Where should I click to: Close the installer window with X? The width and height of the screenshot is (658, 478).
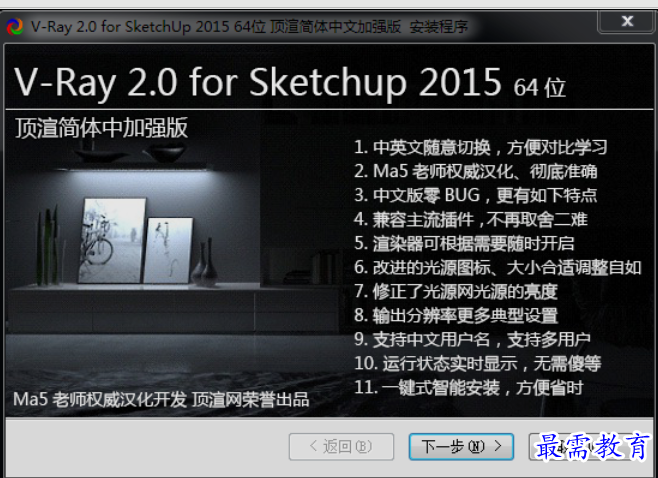[x=627, y=21]
